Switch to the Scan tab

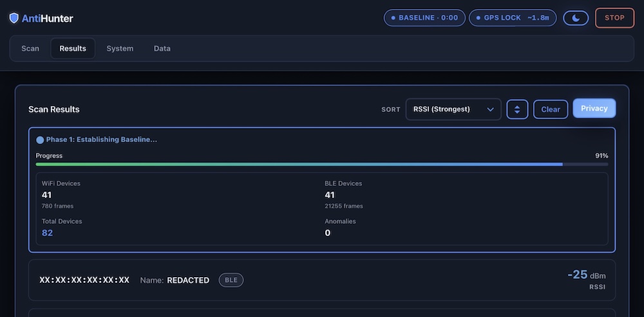click(30, 48)
